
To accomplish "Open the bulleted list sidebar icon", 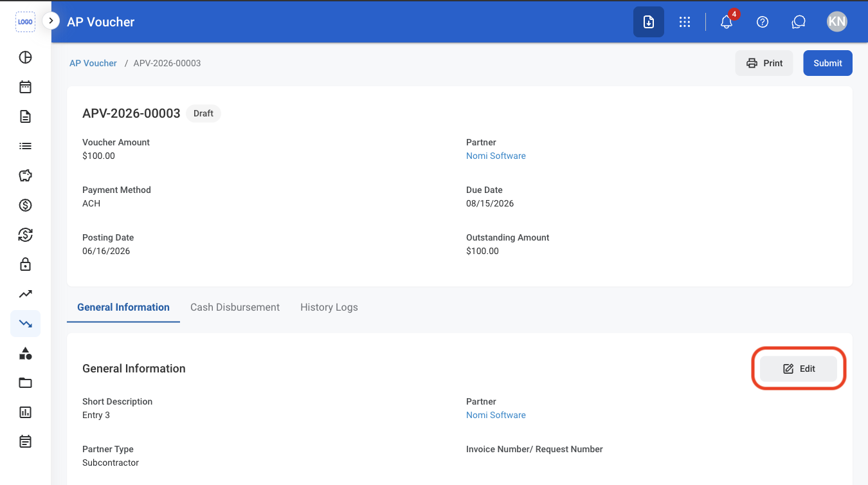I will coord(25,146).
